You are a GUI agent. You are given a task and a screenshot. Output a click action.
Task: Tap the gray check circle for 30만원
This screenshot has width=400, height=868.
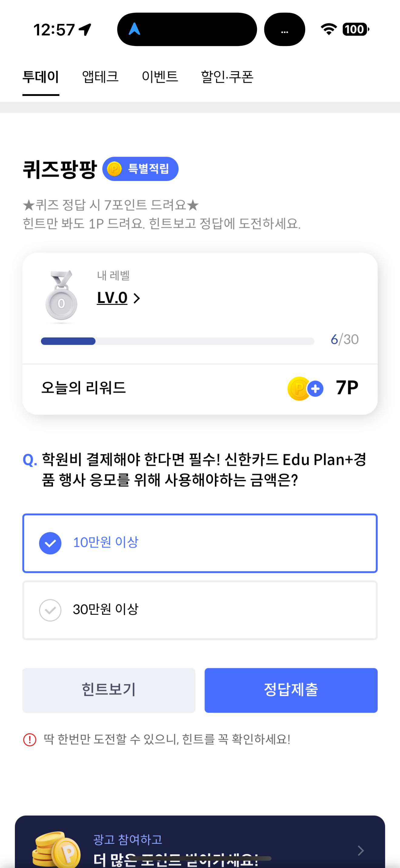(x=50, y=610)
